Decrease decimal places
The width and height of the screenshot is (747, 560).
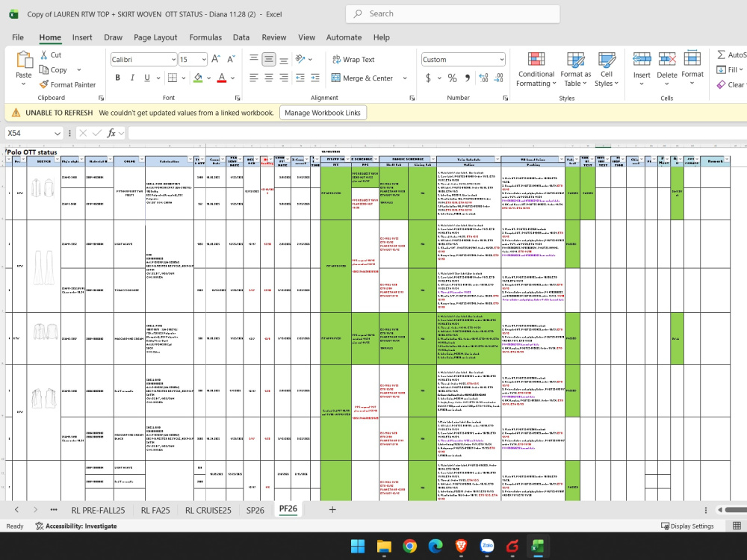(x=499, y=78)
